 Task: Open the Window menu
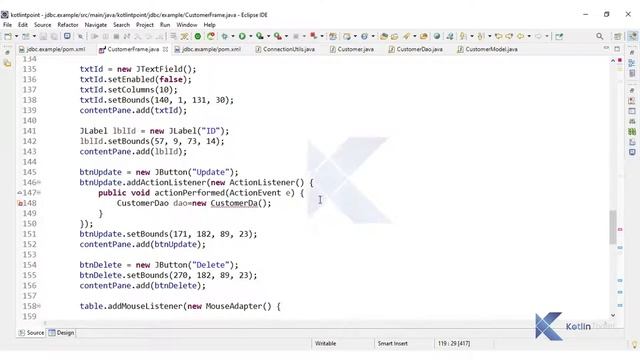coord(187,25)
